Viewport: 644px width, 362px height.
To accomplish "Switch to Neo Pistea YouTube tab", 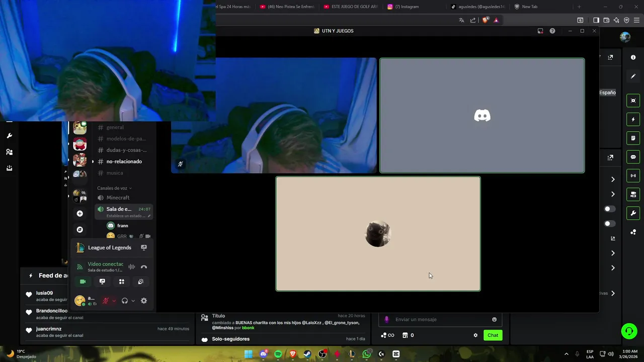I will tap(287, 7).
